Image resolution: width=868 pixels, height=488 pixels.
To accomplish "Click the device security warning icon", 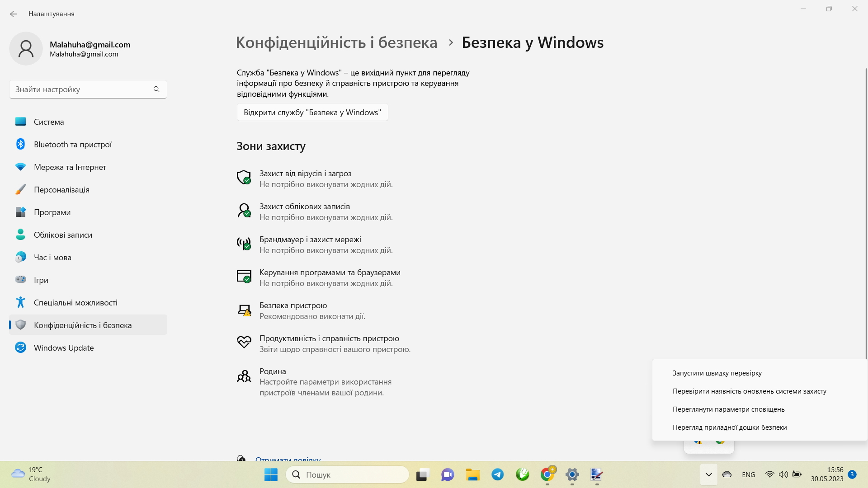I will tap(244, 310).
